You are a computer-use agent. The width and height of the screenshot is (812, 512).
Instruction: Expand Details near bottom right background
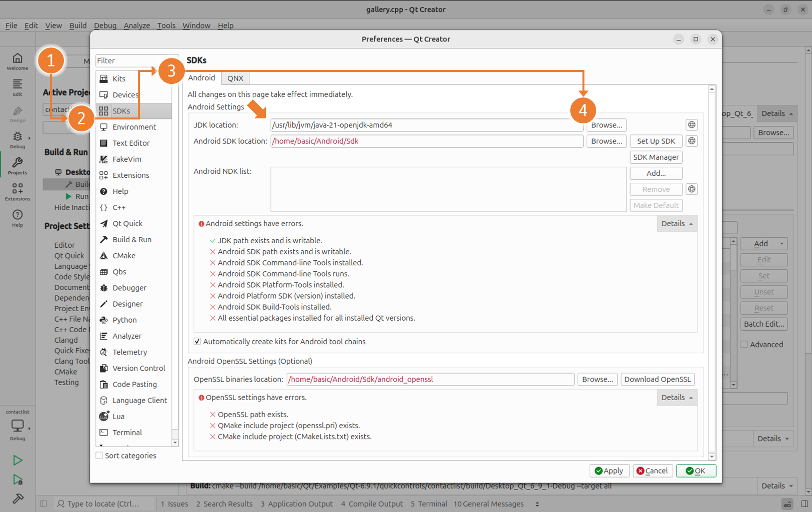click(774, 439)
